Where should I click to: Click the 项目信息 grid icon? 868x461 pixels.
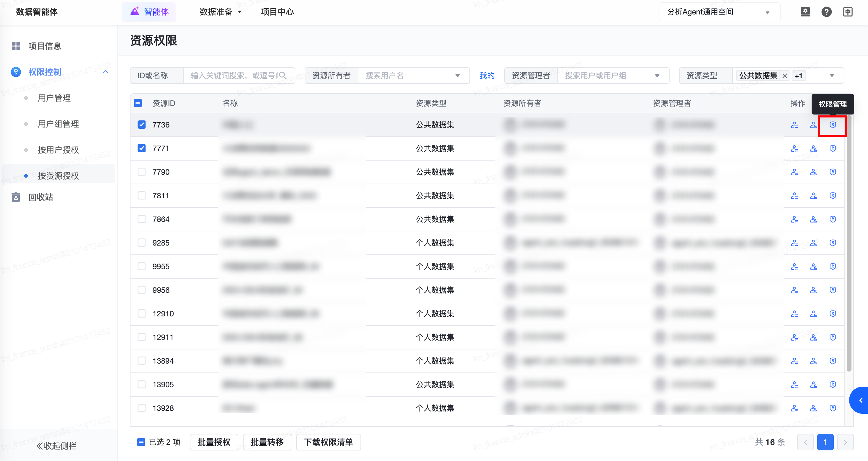[x=16, y=46]
